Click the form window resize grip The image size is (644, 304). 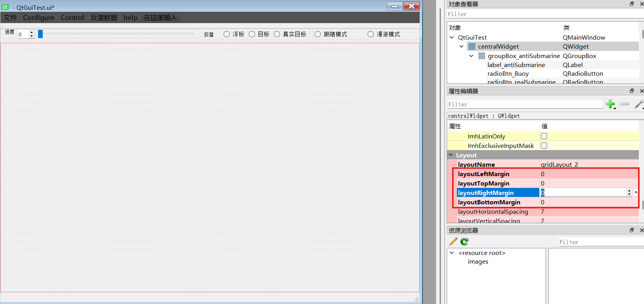pos(417,299)
